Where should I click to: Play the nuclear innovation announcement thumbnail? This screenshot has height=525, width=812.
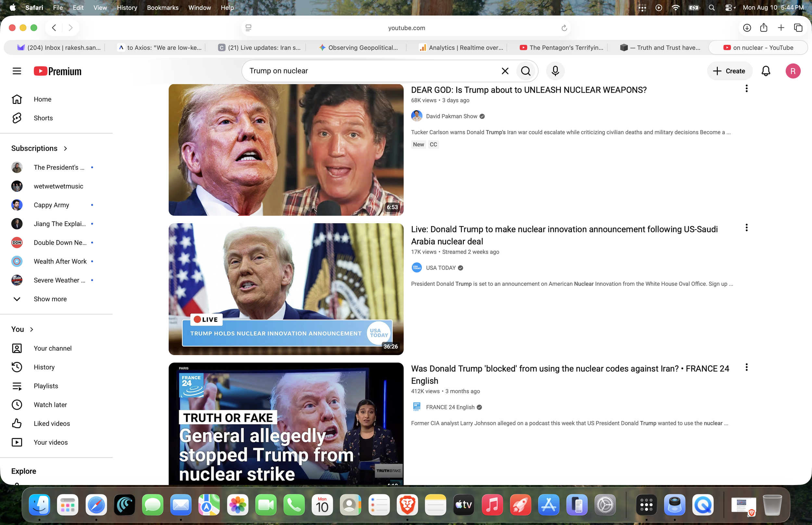click(x=286, y=289)
